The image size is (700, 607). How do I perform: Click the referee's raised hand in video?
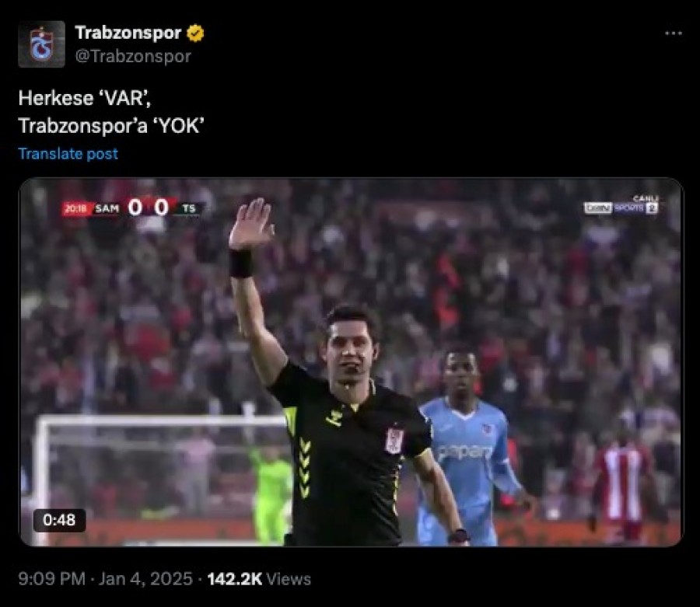pyautogui.click(x=250, y=225)
